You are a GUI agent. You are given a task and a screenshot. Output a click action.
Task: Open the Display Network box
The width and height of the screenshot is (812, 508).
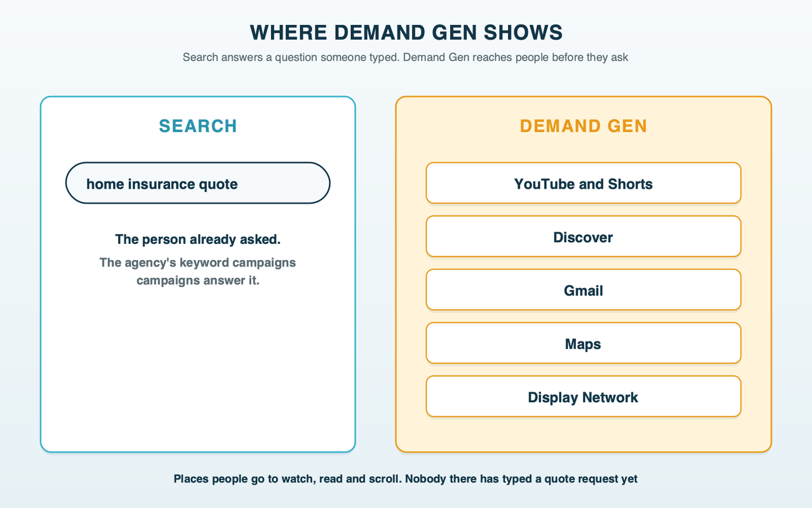pyautogui.click(x=583, y=397)
